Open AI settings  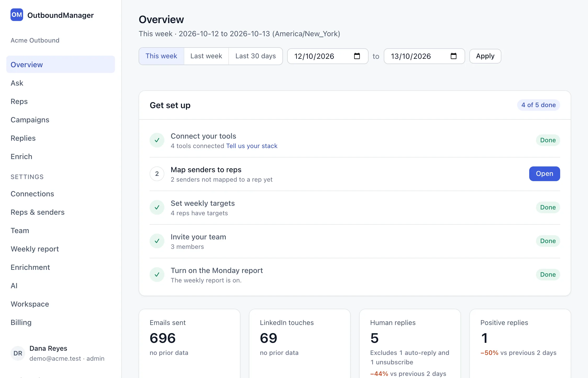coord(61,286)
